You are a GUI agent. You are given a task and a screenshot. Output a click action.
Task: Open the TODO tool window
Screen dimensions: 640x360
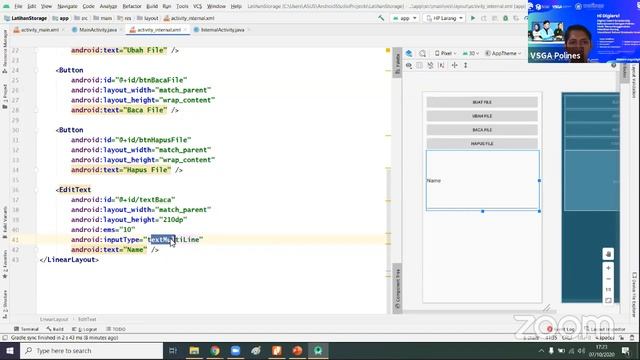click(116, 329)
